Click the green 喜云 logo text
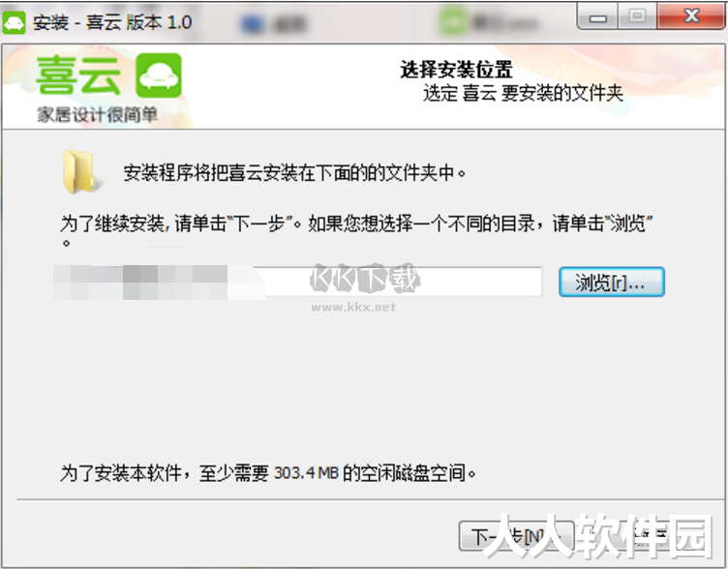 (79, 75)
